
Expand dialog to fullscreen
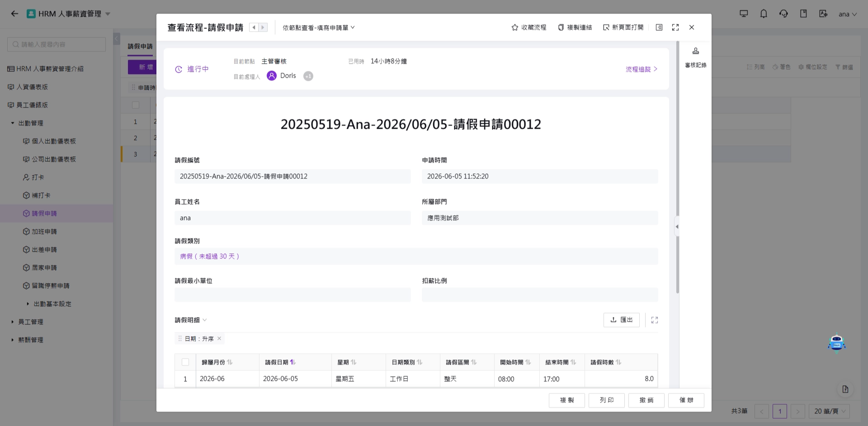pos(675,28)
